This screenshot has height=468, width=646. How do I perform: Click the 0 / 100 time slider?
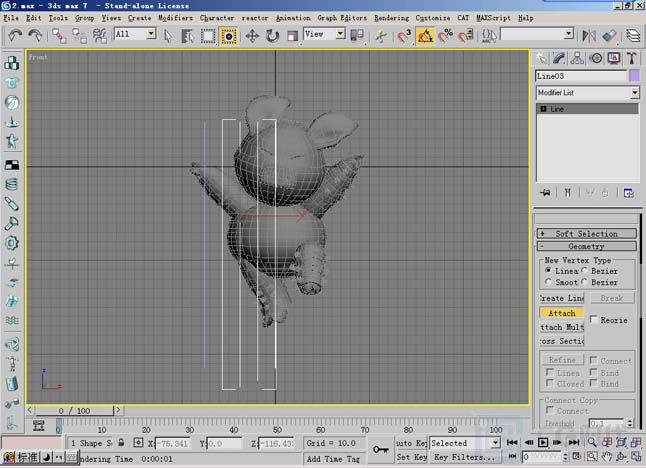tap(74, 411)
